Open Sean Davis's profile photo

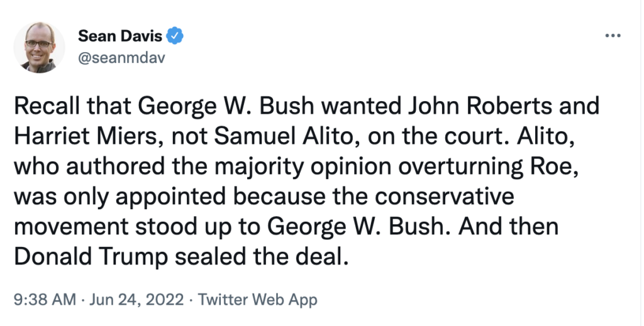click(x=39, y=48)
